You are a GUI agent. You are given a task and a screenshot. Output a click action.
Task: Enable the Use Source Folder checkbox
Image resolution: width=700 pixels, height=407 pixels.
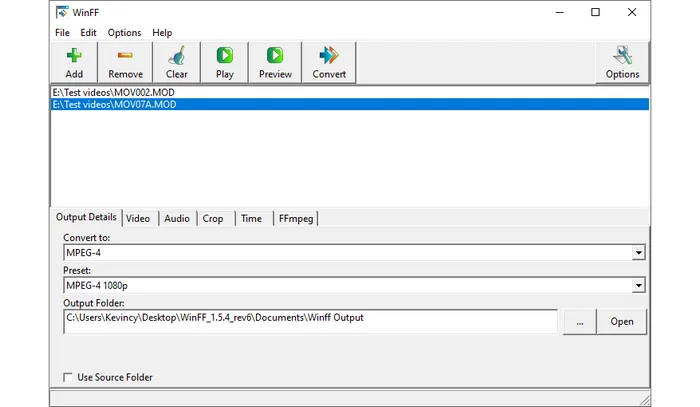tap(68, 377)
